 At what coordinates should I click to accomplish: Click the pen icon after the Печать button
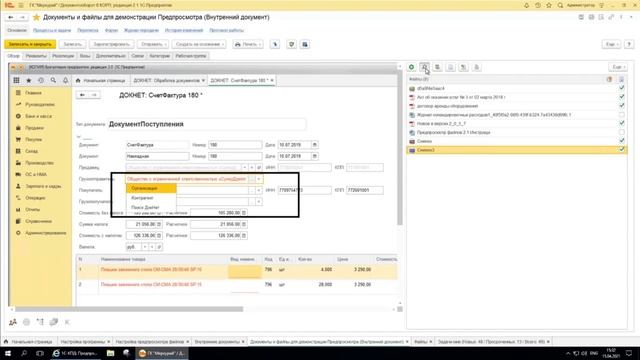click(x=275, y=44)
